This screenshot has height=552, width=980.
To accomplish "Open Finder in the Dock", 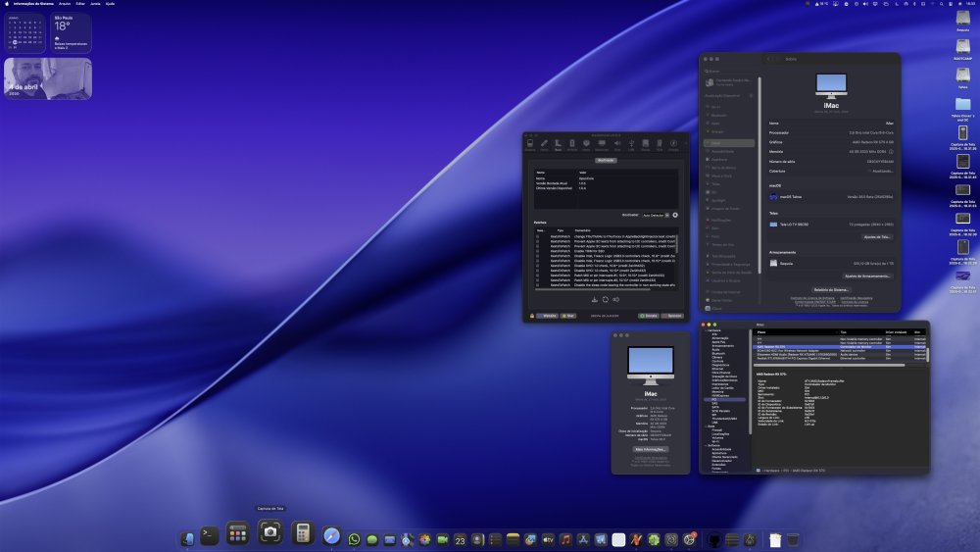I will click(187, 539).
